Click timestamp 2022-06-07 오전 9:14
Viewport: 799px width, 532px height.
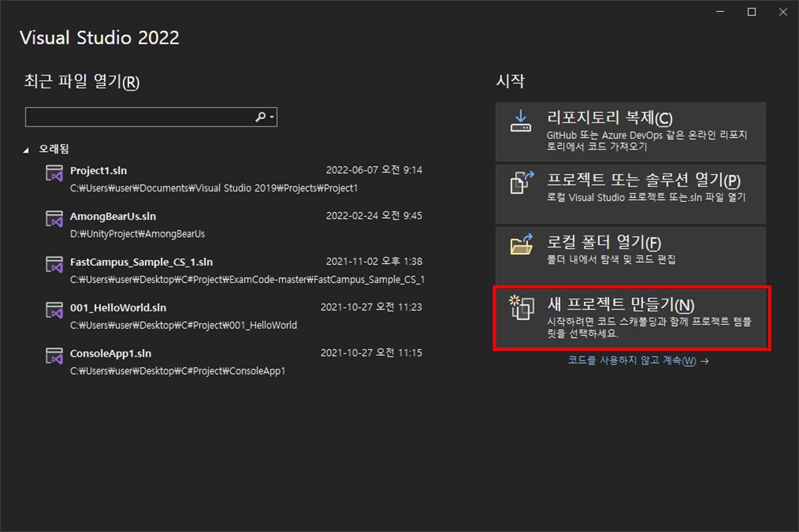[374, 170]
